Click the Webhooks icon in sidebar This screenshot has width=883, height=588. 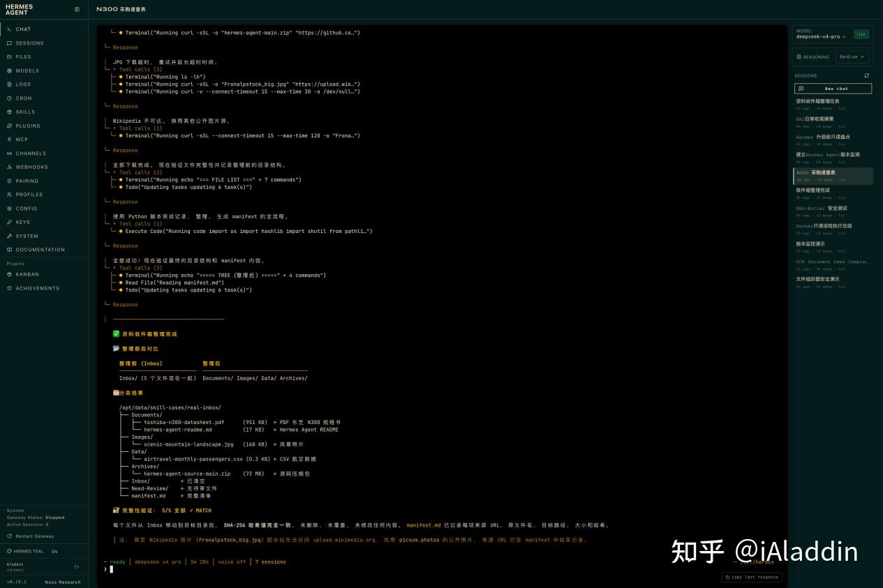click(9, 167)
